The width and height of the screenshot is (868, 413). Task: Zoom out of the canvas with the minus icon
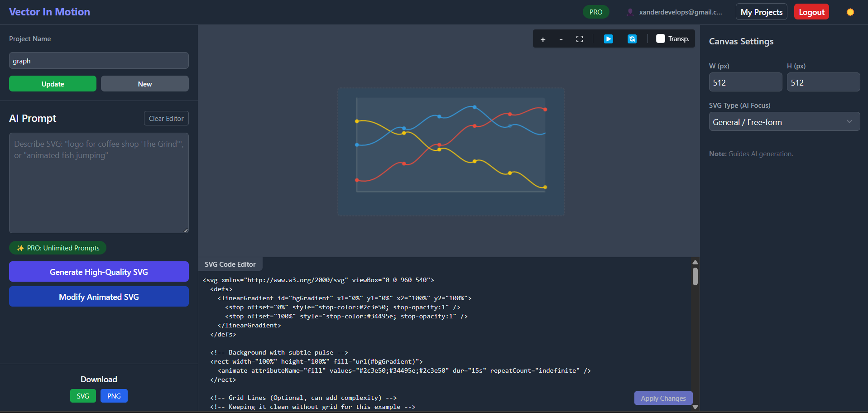tap(561, 39)
